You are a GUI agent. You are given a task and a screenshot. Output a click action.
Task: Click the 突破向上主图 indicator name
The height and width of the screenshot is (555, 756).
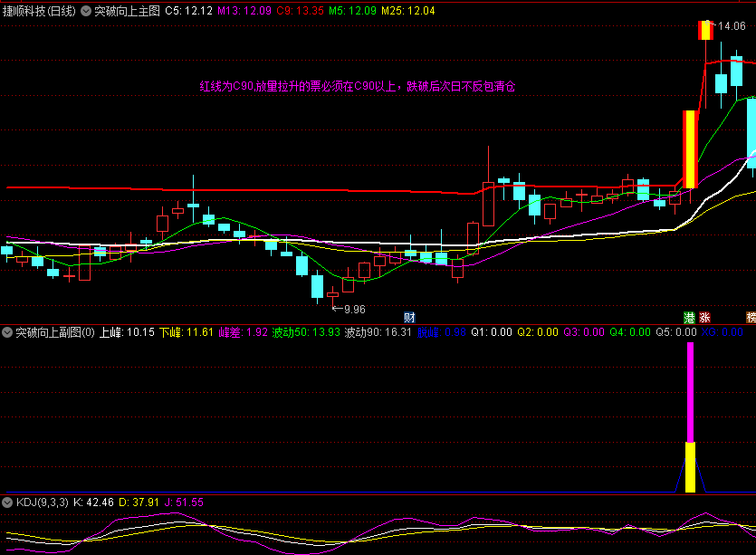pos(127,11)
